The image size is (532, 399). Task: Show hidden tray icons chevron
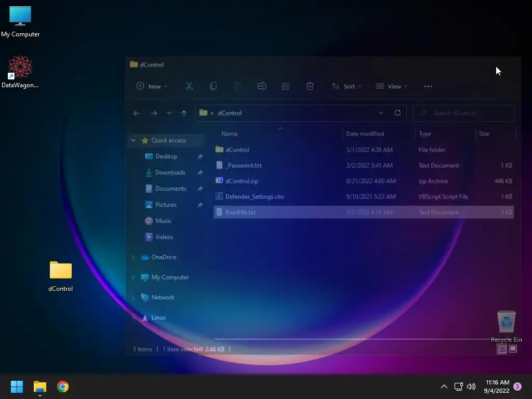coord(444,387)
